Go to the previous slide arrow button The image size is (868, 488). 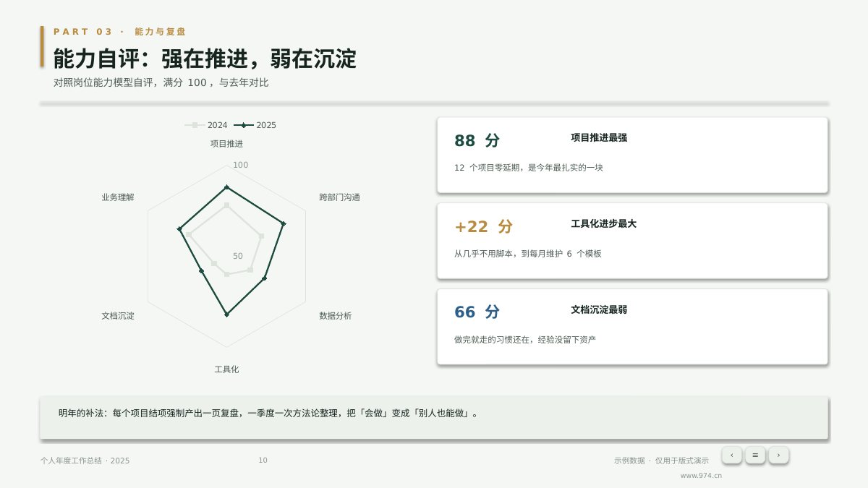pyautogui.click(x=731, y=455)
